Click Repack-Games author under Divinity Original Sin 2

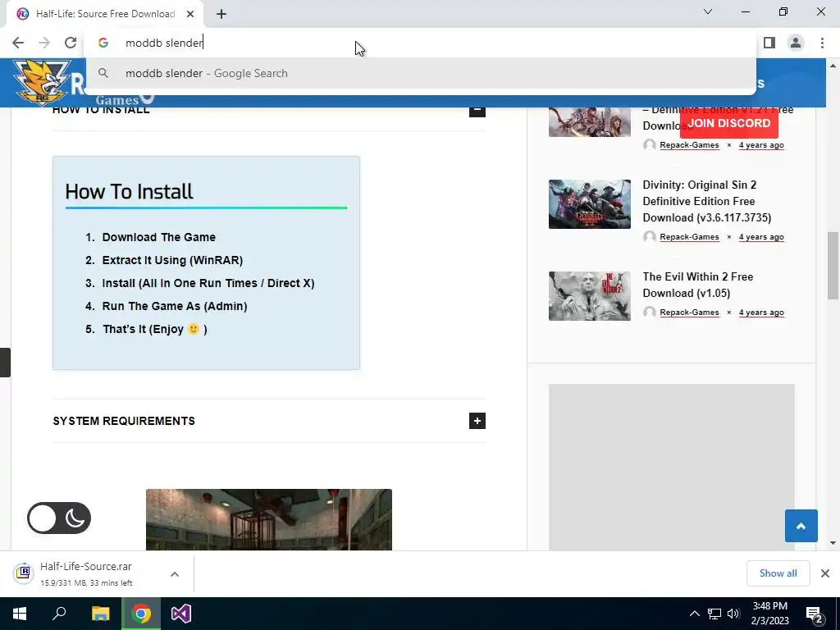tap(689, 237)
